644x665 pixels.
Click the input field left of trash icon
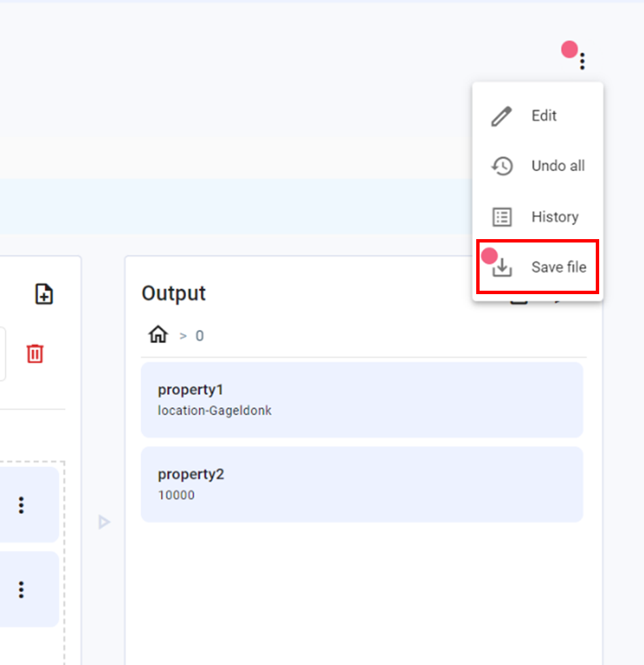pyautogui.click(x=3, y=353)
